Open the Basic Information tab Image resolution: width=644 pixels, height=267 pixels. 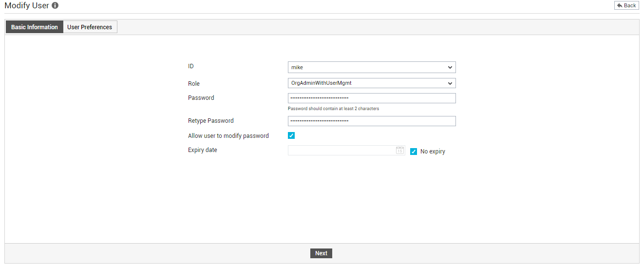click(35, 27)
